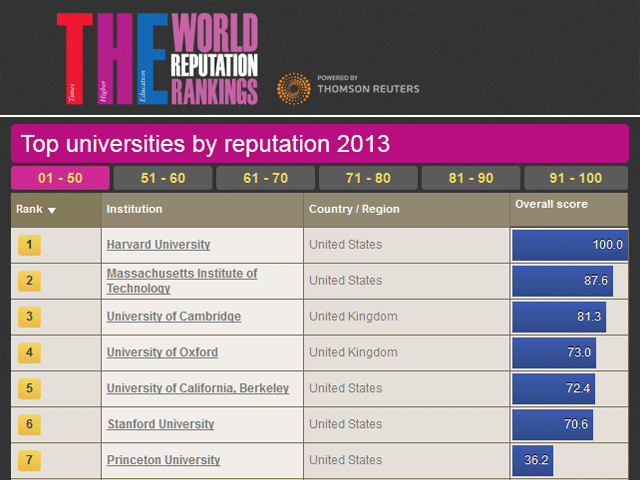Click the Institution column header

point(135,209)
